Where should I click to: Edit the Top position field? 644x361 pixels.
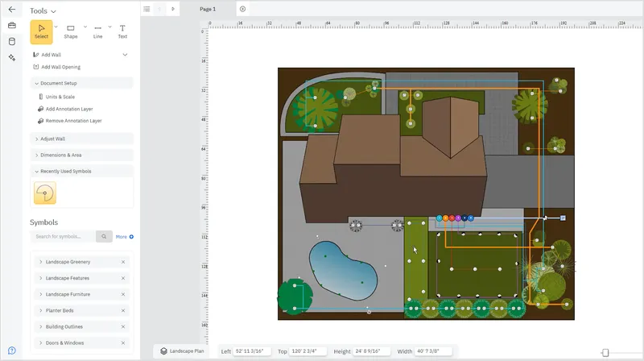[308, 351]
